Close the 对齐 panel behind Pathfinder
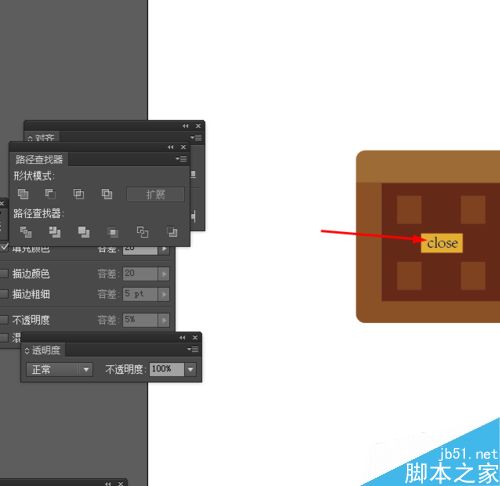 [x=198, y=126]
